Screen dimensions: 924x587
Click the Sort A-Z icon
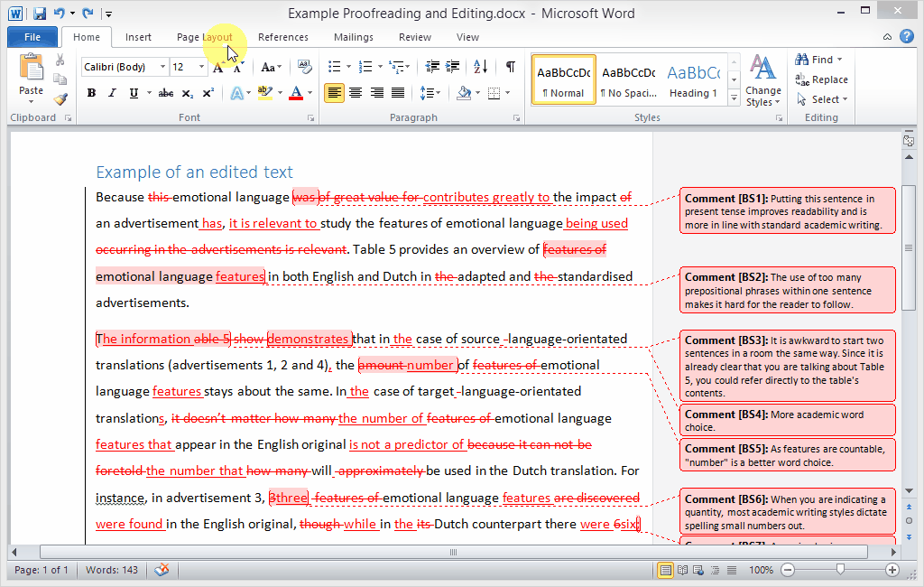tap(480, 67)
